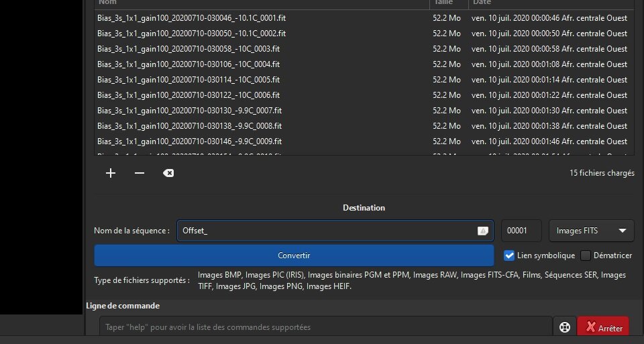Click the command line input field
The height and width of the screenshot is (344, 644).
(x=326, y=327)
